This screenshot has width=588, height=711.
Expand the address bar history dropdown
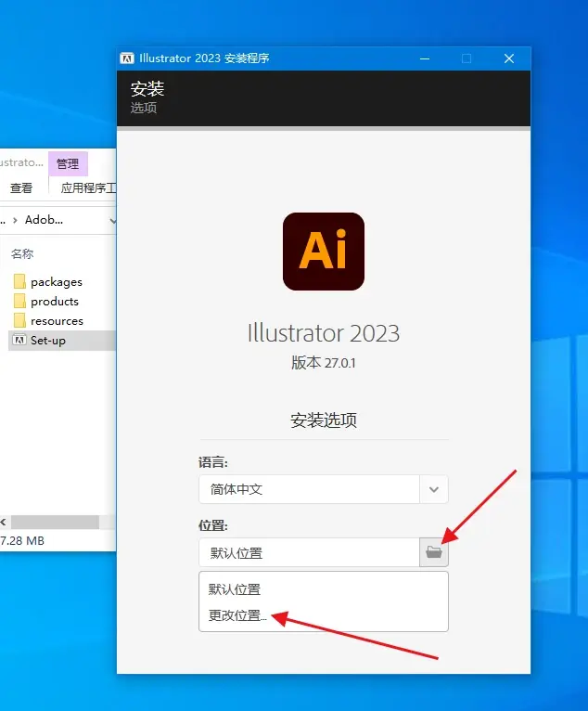[112, 220]
